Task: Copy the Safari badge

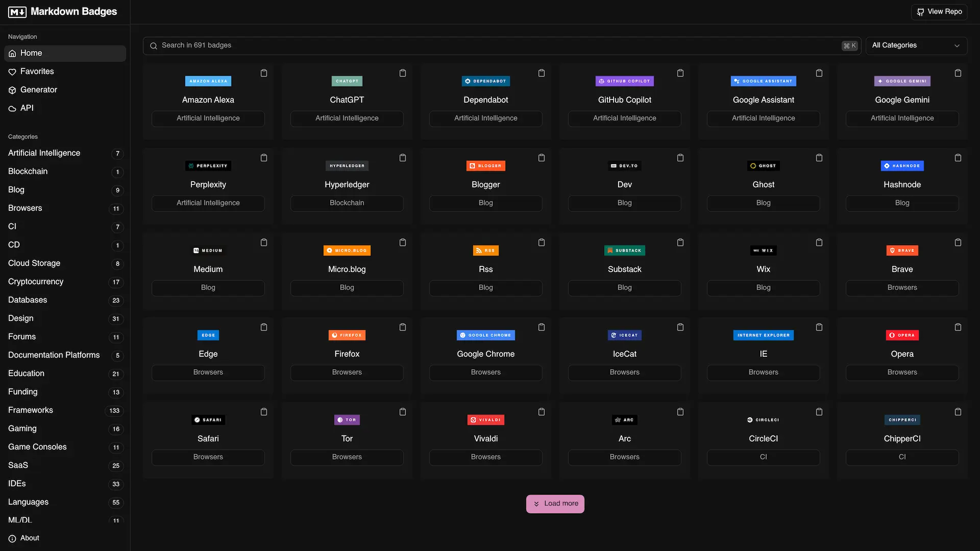Action: [x=264, y=412]
